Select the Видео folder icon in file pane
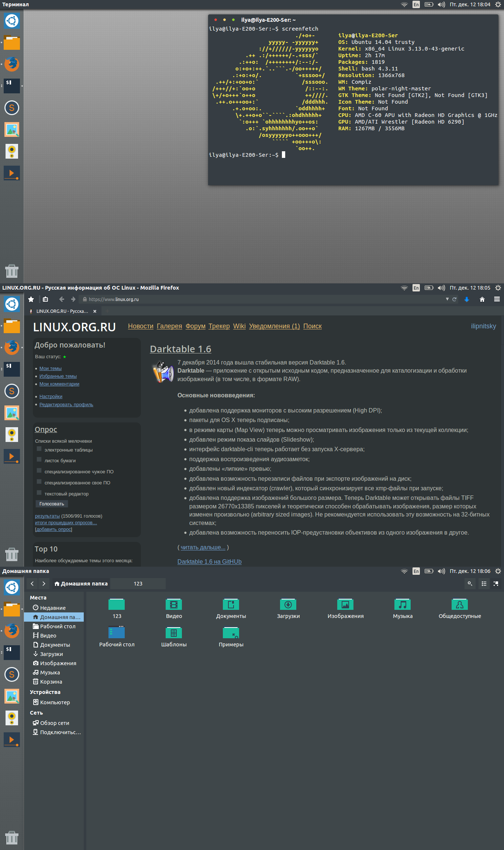The height and width of the screenshot is (850, 504). coord(174,604)
